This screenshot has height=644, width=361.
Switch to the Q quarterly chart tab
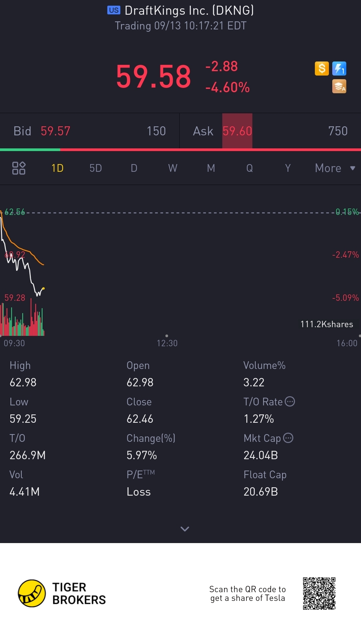[x=249, y=168]
